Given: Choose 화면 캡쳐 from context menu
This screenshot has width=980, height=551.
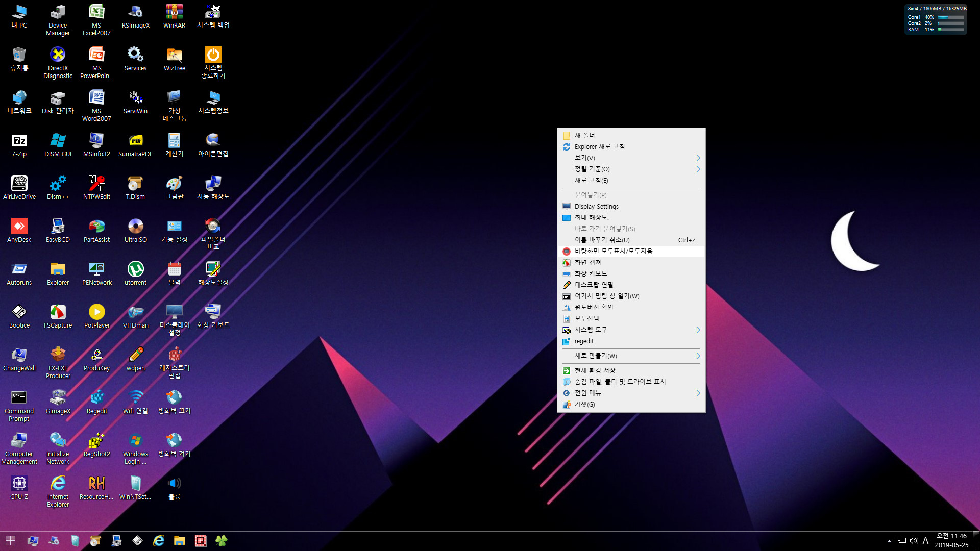Looking at the screenshot, I should tap(631, 262).
